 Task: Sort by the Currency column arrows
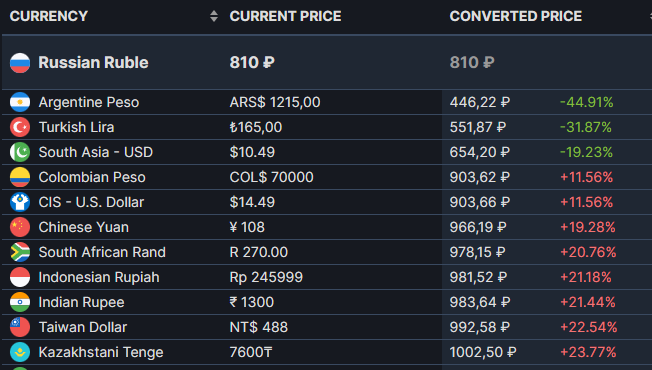coord(214,16)
